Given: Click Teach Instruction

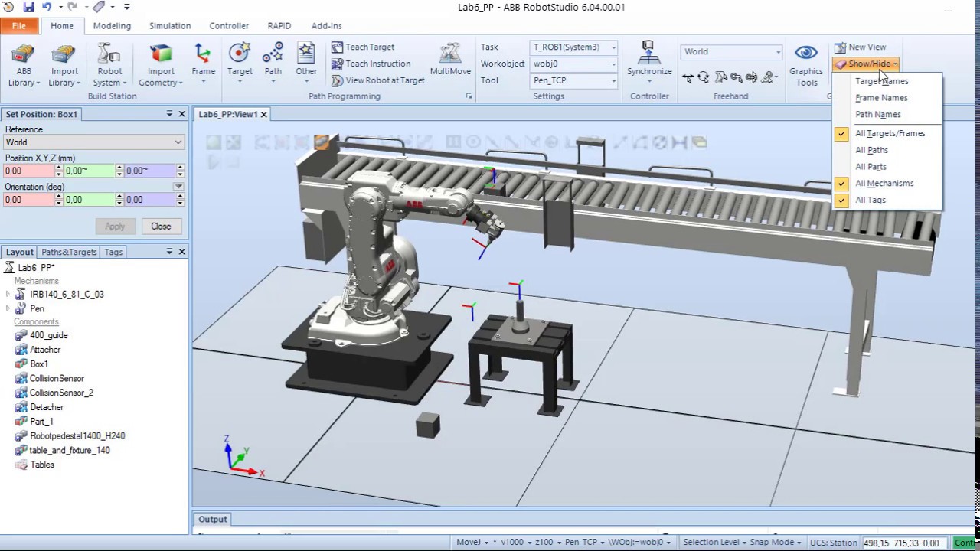Looking at the screenshot, I should [x=371, y=64].
